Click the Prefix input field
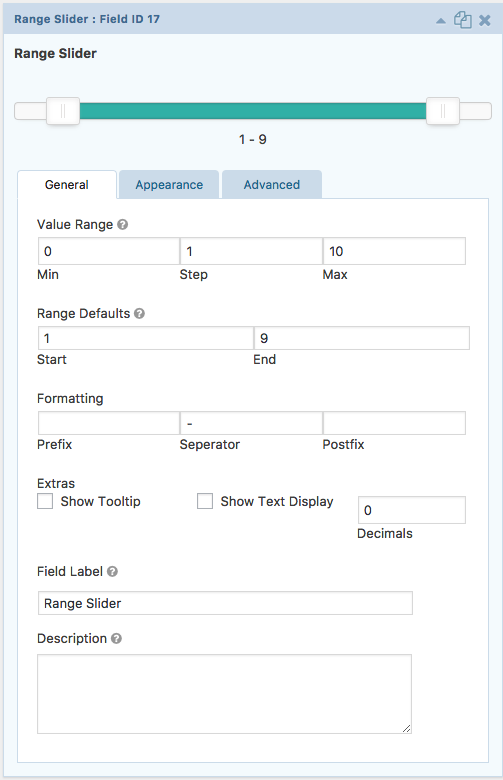This screenshot has width=503, height=780. tap(109, 423)
